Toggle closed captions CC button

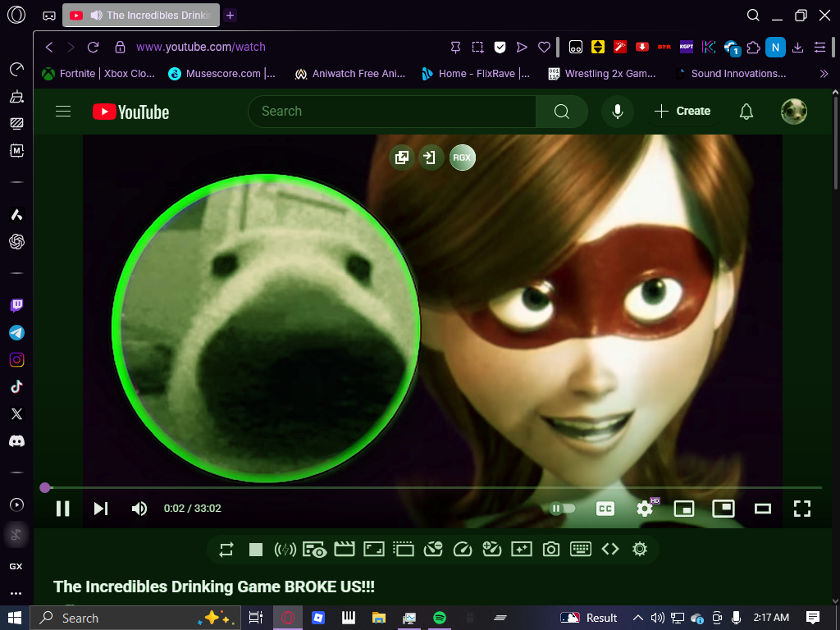[605, 509]
